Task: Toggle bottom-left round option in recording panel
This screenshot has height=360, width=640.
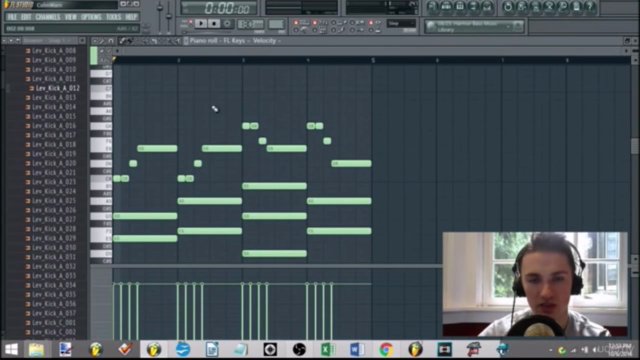Action: 296,30
